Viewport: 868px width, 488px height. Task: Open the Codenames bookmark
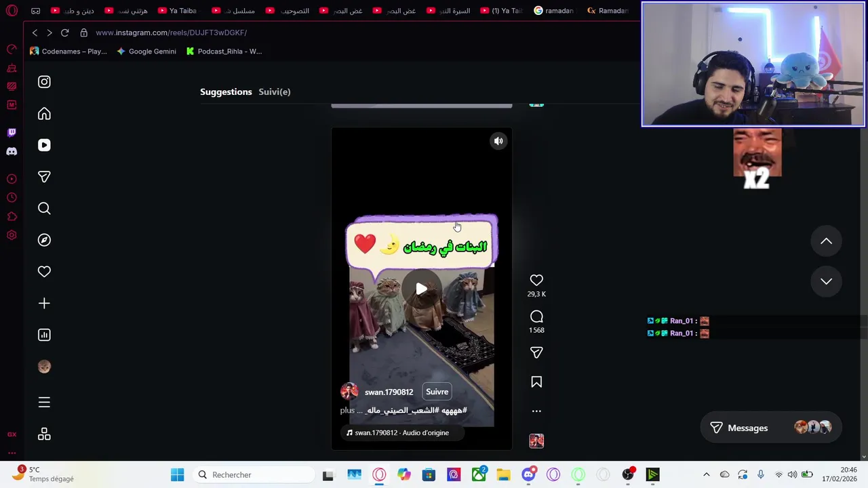[68, 52]
